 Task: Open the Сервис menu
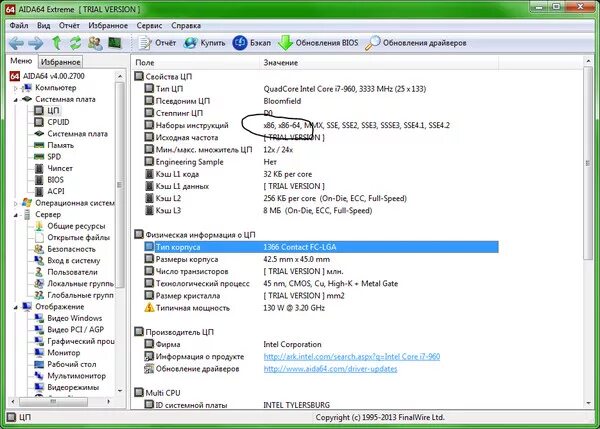point(149,26)
